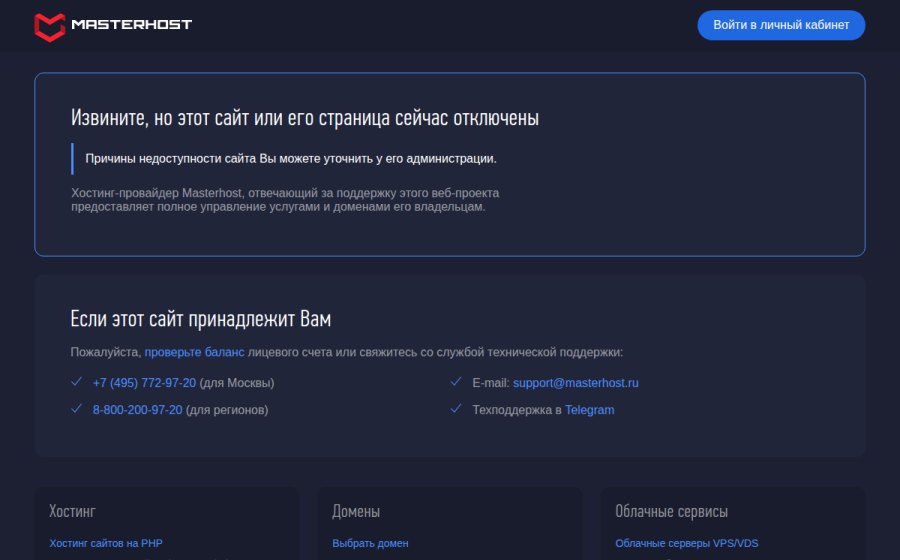Email support@masterhost.ru
The image size is (900, 560).
[x=575, y=383]
